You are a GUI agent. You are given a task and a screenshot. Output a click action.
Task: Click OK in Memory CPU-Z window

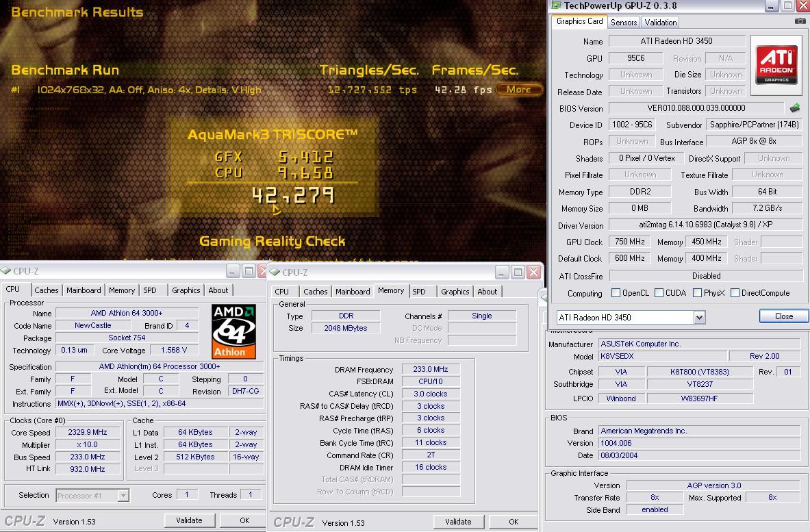click(x=514, y=521)
